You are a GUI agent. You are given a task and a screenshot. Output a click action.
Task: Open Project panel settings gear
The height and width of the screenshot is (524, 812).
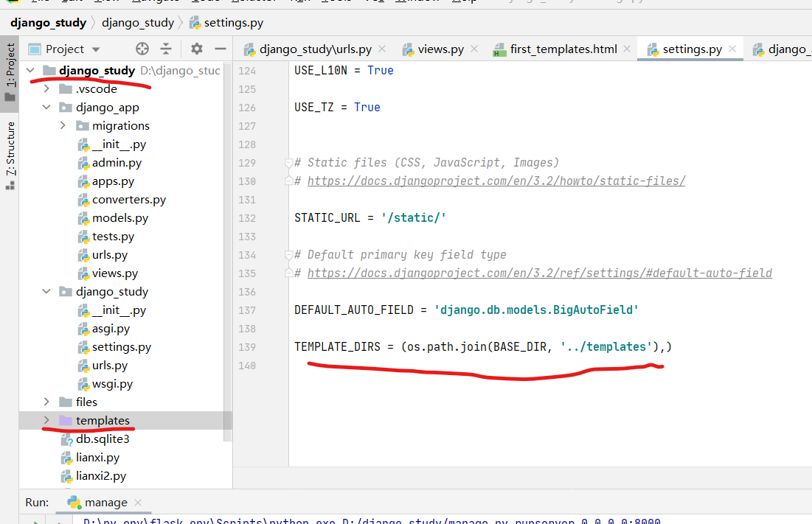[x=197, y=49]
